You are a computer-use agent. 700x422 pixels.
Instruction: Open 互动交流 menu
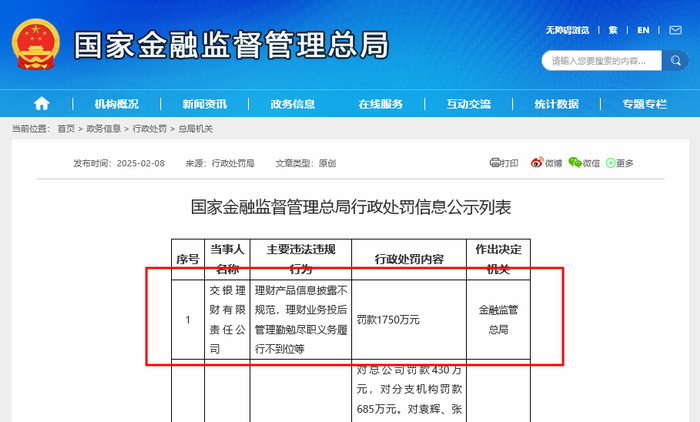pos(468,104)
